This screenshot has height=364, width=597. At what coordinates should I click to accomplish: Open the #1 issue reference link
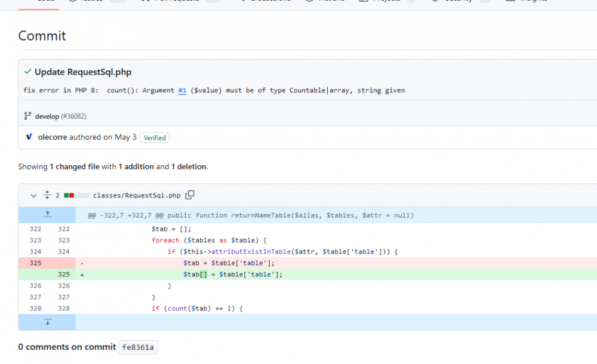(182, 90)
